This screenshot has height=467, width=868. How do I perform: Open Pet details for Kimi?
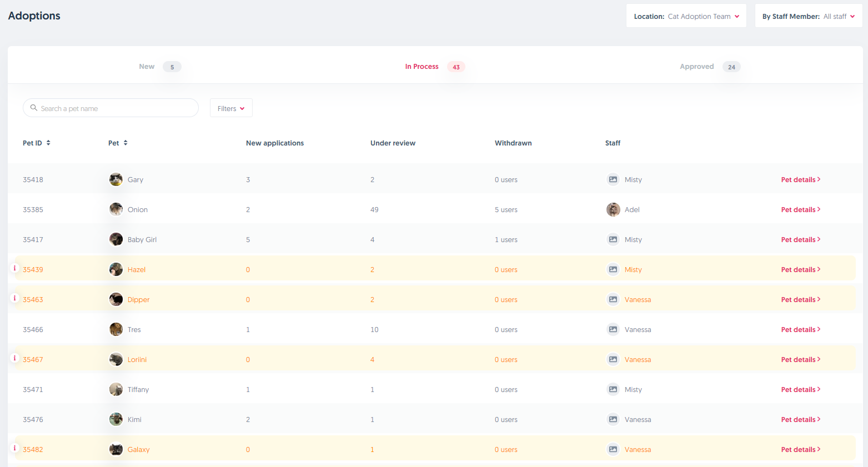[800, 420]
